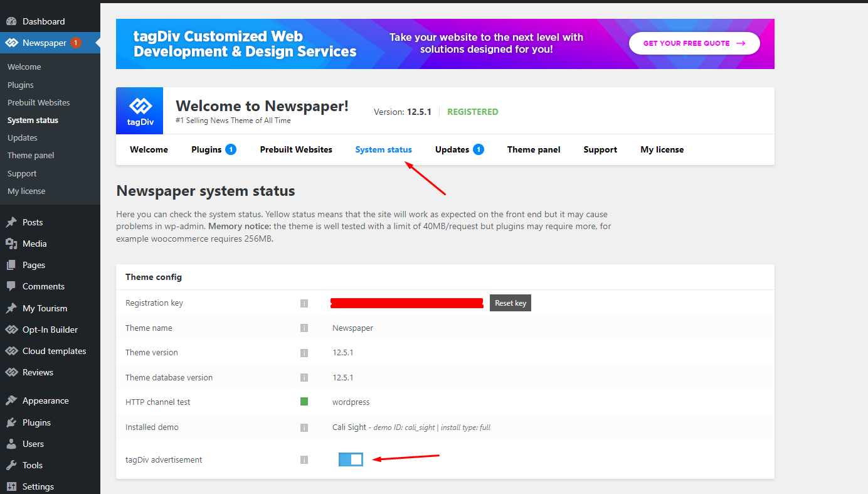The height and width of the screenshot is (494, 868).
Task: Click info icon next to Registration key
Action: click(304, 303)
